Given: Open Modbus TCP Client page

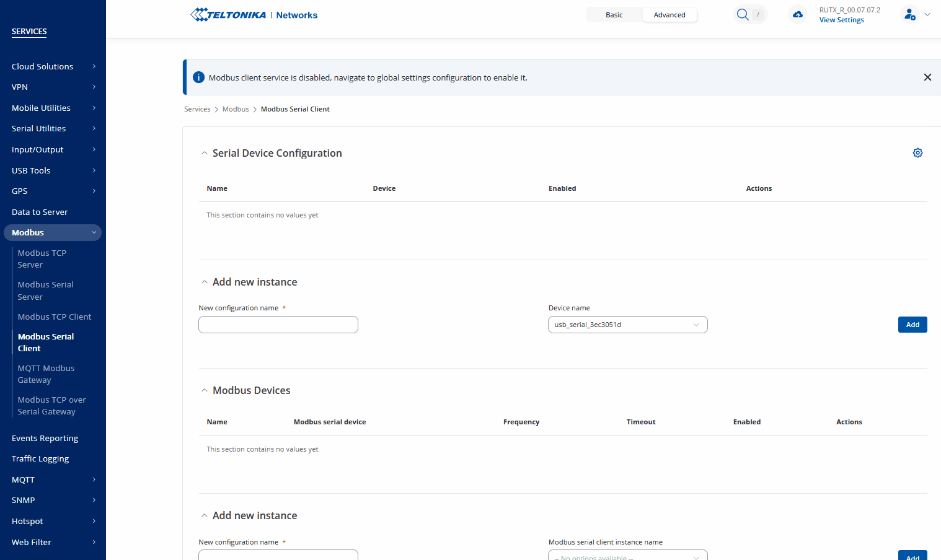Looking at the screenshot, I should click(55, 317).
